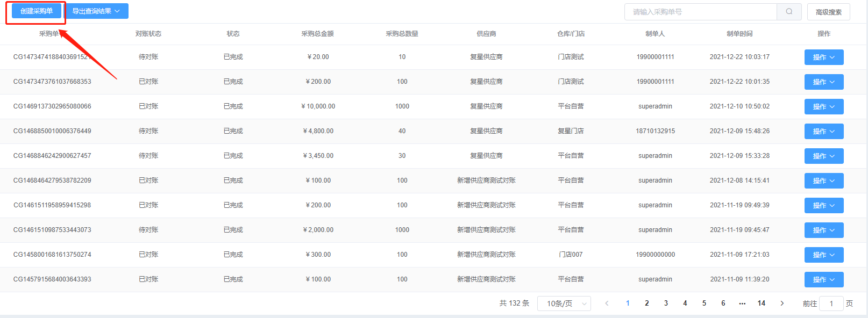Click the search magnifier icon button

(789, 12)
